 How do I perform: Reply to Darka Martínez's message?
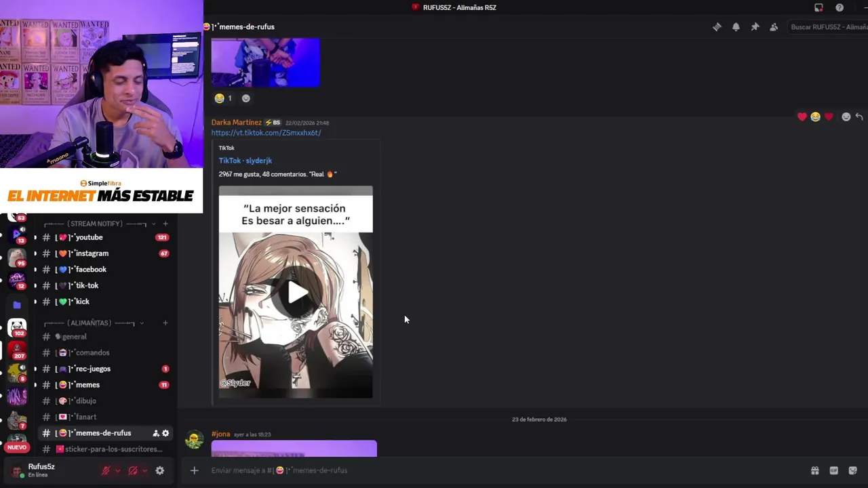[859, 117]
